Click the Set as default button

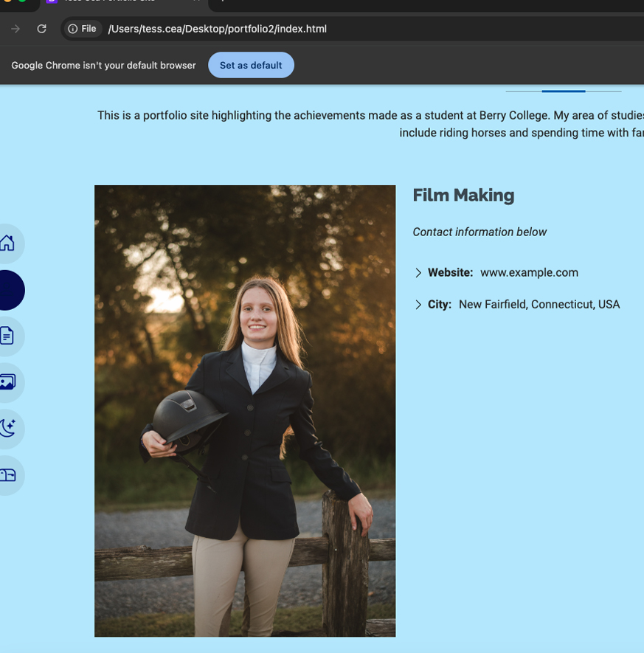tap(251, 65)
